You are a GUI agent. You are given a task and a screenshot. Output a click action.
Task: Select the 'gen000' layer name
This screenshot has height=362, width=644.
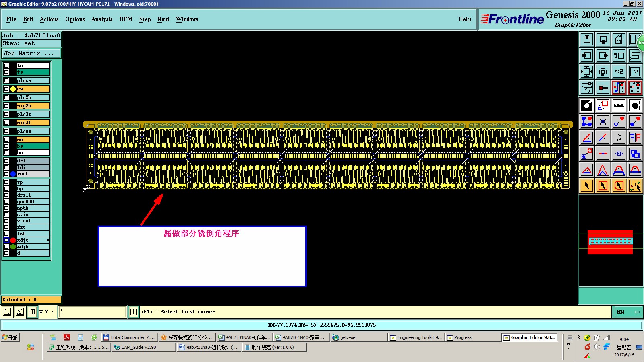pyautogui.click(x=33, y=202)
